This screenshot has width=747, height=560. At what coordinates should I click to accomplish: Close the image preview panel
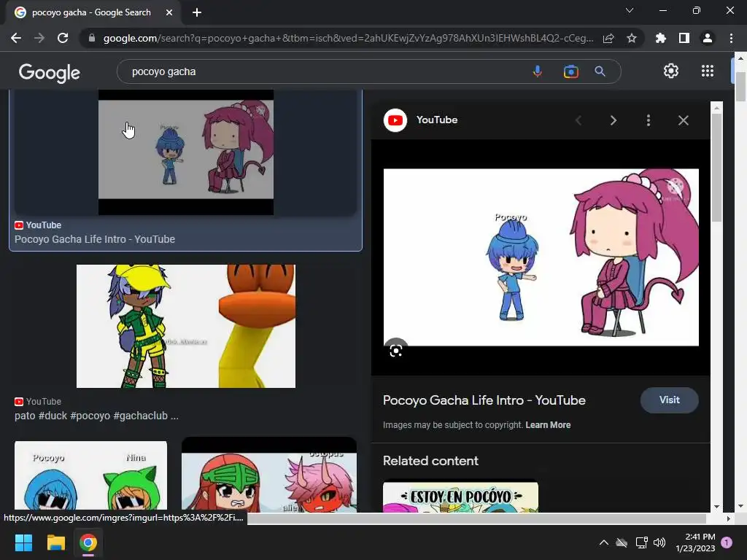pos(683,120)
